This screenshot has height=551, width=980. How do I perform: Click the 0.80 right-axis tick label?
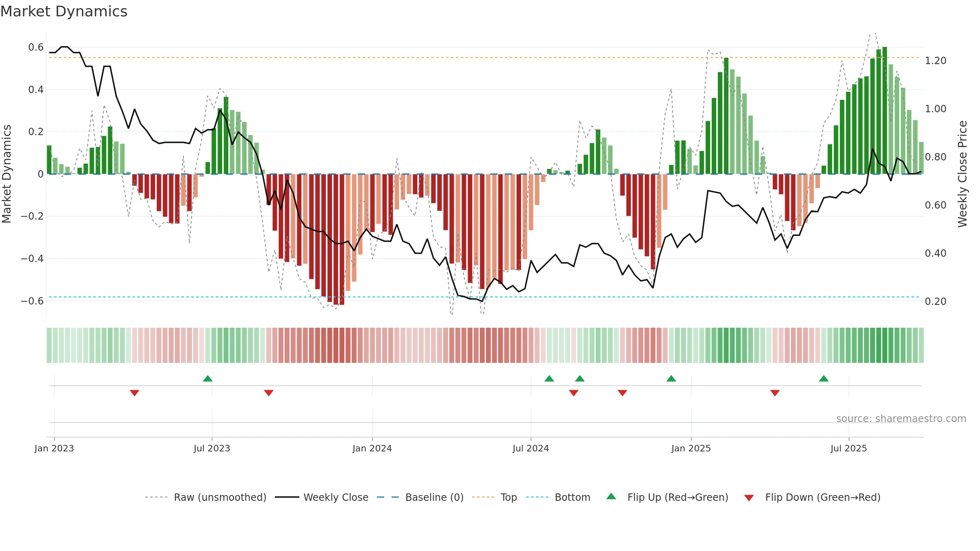935,157
